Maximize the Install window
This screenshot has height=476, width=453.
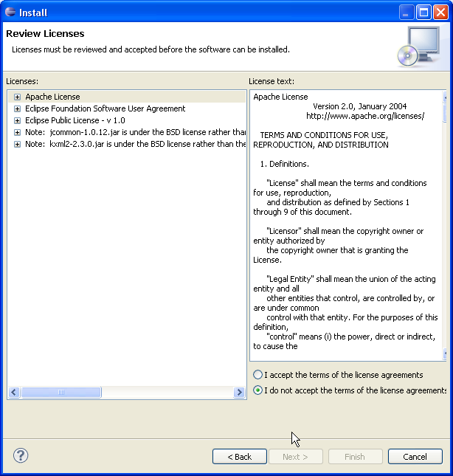[423, 13]
